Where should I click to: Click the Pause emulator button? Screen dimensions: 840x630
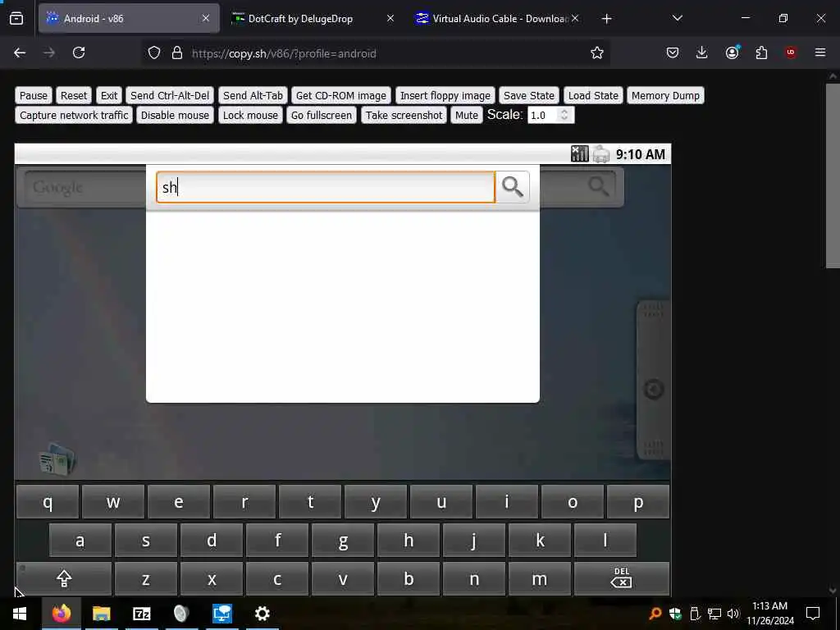(x=34, y=95)
